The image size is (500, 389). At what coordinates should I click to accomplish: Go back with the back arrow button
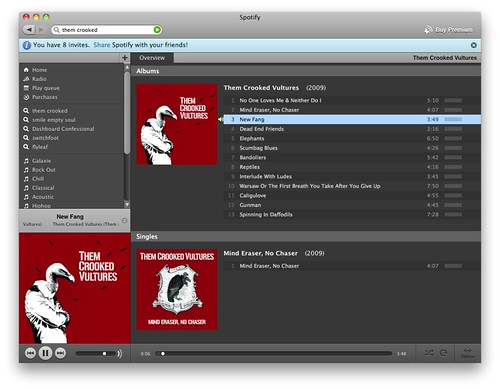[29, 30]
